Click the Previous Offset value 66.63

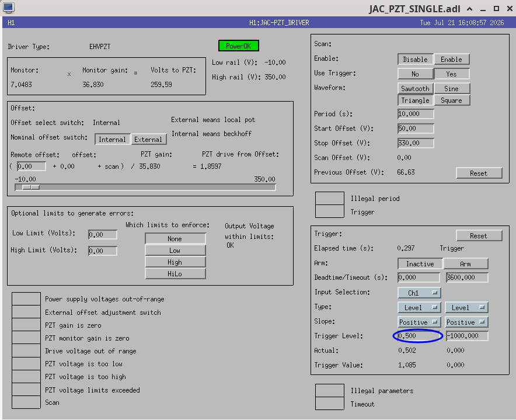(x=406, y=172)
